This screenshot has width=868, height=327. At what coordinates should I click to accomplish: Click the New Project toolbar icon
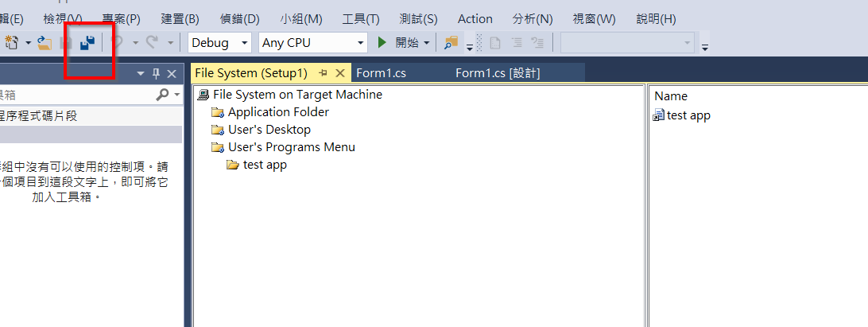click(12, 43)
